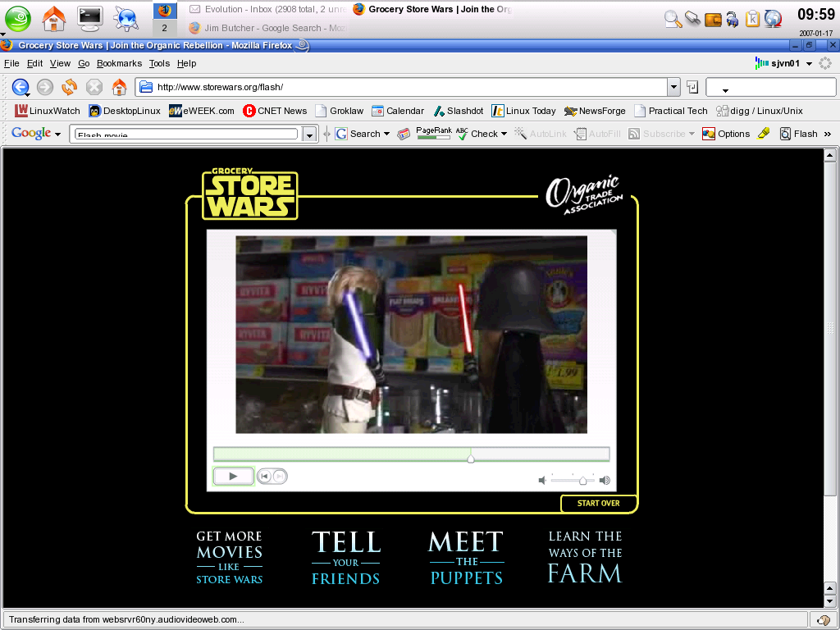Image resolution: width=840 pixels, height=630 pixels.
Task: Toggle the Google toolbar highlighter
Action: click(764, 134)
